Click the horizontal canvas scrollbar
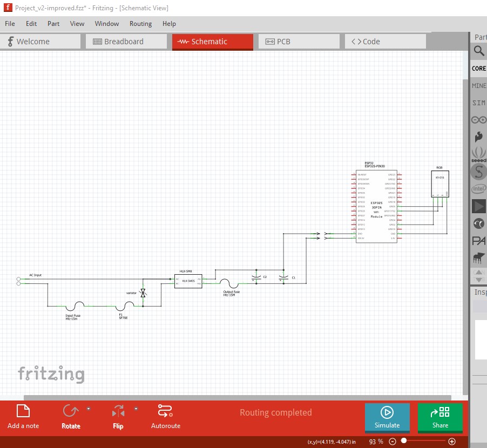487x448 pixels. (238, 398)
